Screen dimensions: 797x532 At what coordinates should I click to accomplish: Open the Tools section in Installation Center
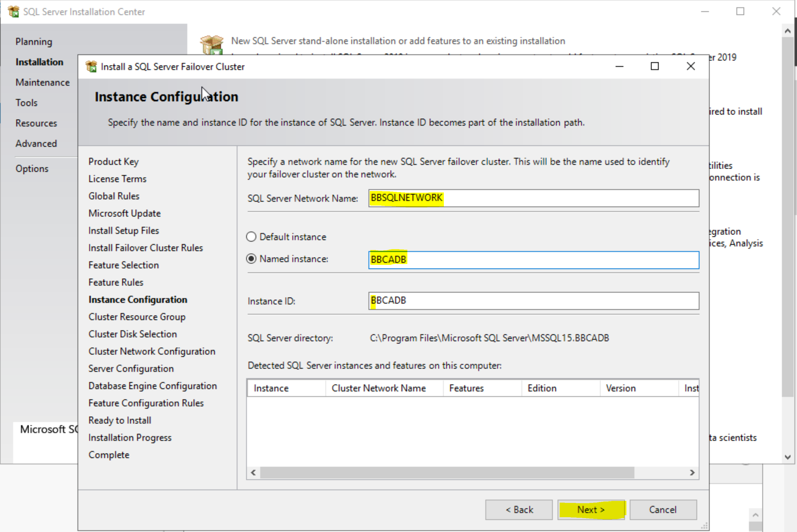point(27,103)
